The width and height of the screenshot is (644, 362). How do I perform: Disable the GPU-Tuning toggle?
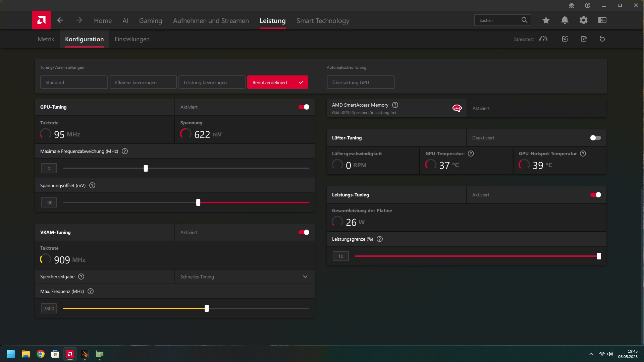(x=304, y=107)
